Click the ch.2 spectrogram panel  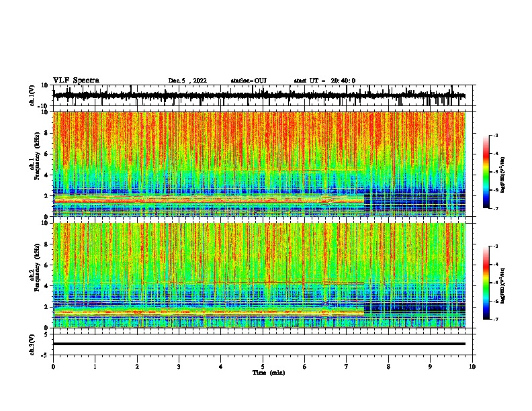259,275
